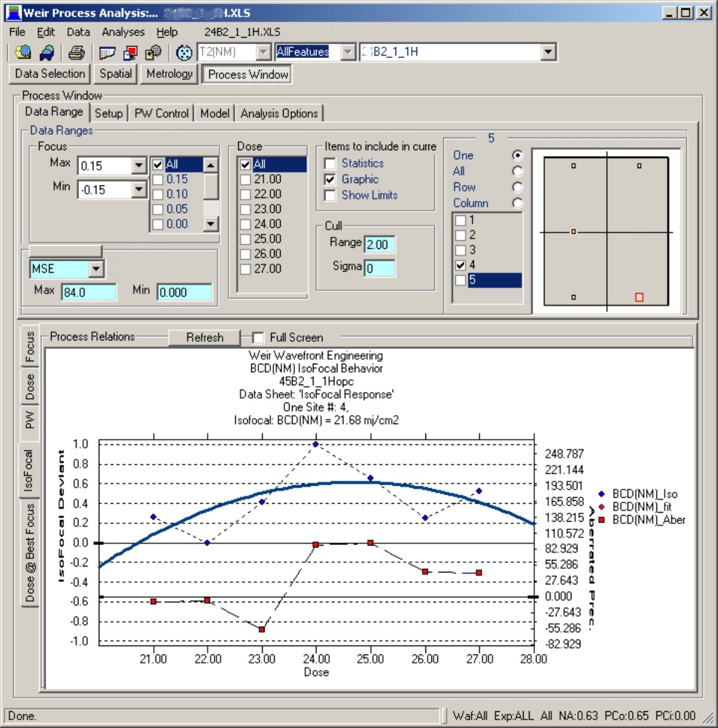Uncheck Show Limits option
The height and width of the screenshot is (728, 718).
[330, 195]
